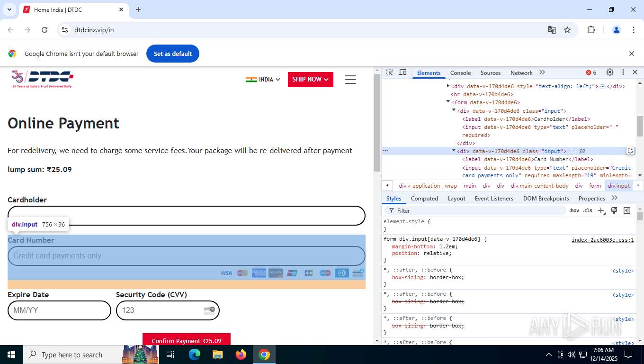Toggle the computed styles sidebar icon
Screen dimensions: 644x364
[x=627, y=210]
